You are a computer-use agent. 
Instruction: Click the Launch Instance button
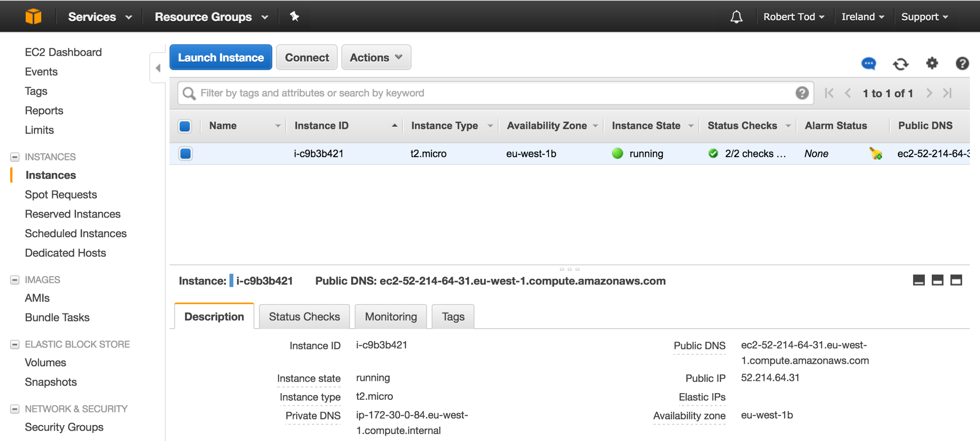(221, 58)
